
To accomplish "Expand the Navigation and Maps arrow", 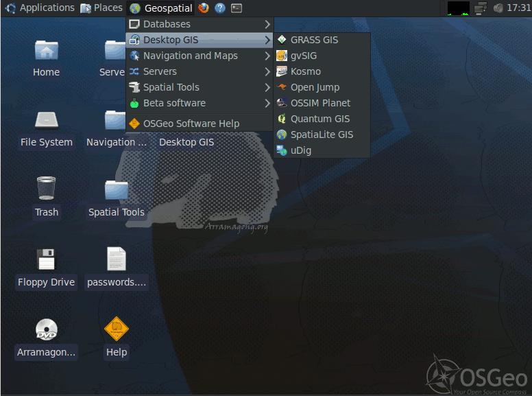I will [267, 56].
